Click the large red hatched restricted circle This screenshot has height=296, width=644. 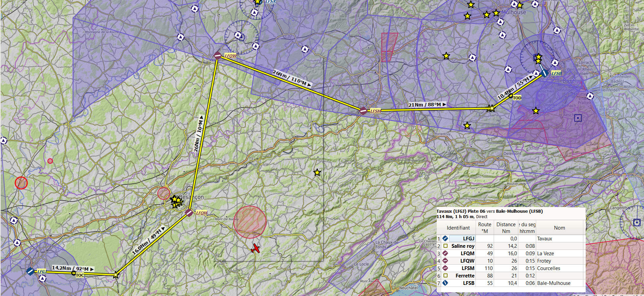click(250, 222)
